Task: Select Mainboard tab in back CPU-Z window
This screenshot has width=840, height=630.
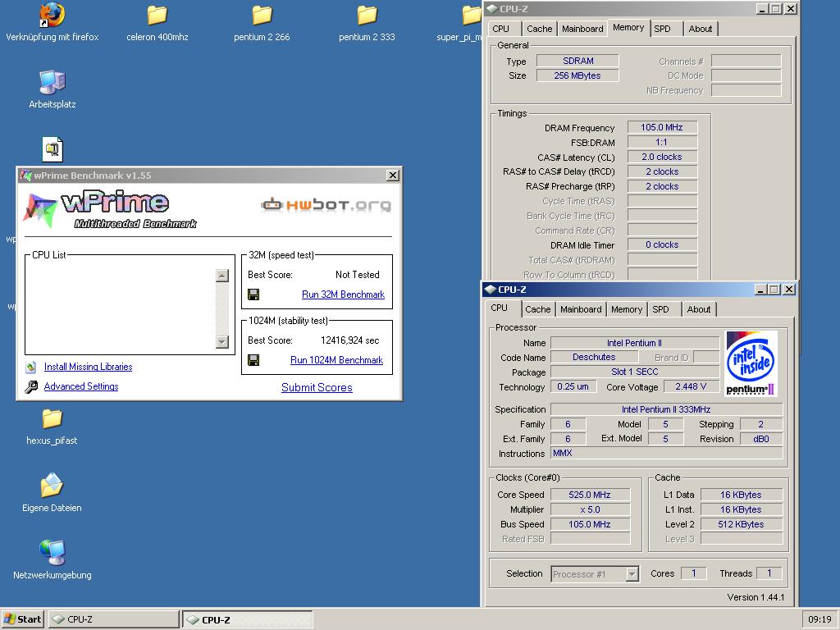Action: click(x=582, y=29)
